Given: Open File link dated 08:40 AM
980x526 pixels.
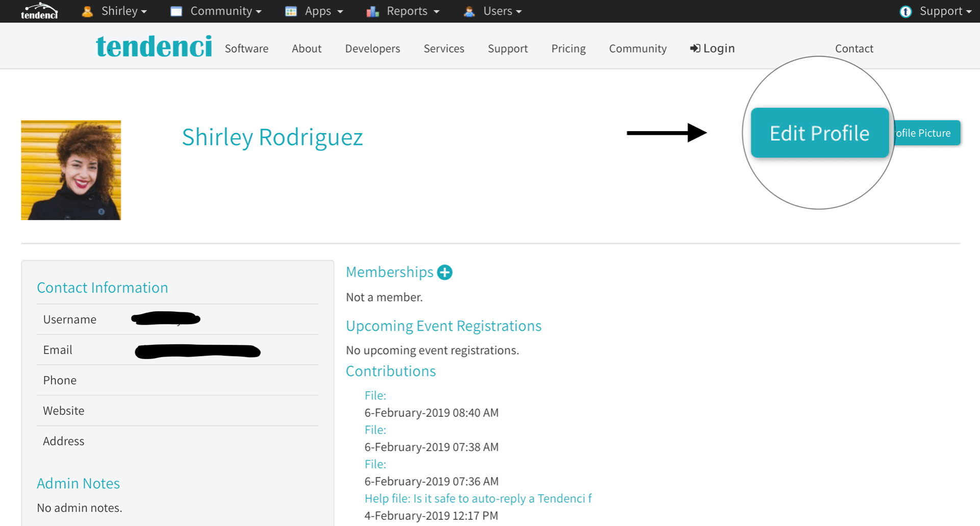Looking at the screenshot, I should click(x=375, y=395).
